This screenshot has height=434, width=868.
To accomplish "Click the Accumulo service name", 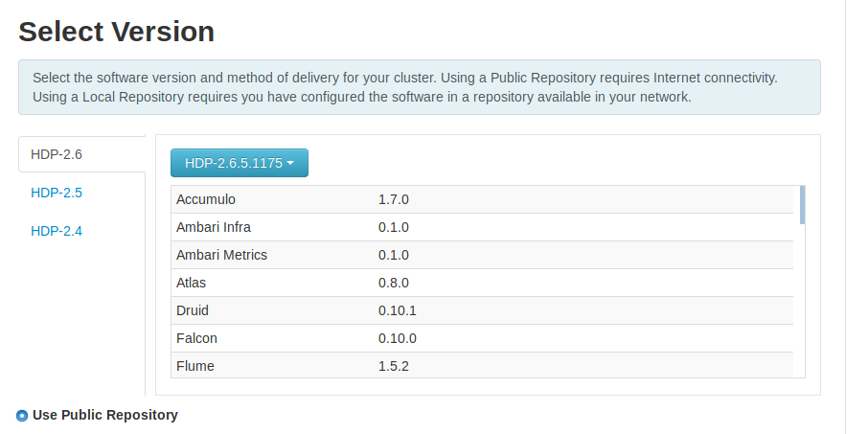I will click(206, 199).
